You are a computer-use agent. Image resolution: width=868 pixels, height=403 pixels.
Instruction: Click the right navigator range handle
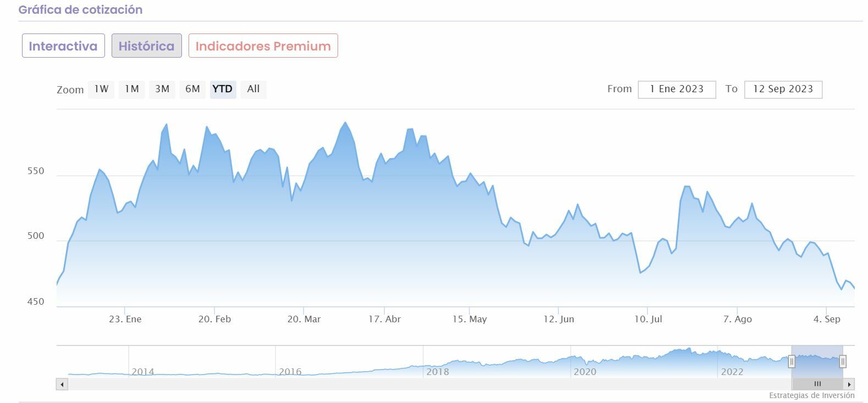pyautogui.click(x=843, y=361)
